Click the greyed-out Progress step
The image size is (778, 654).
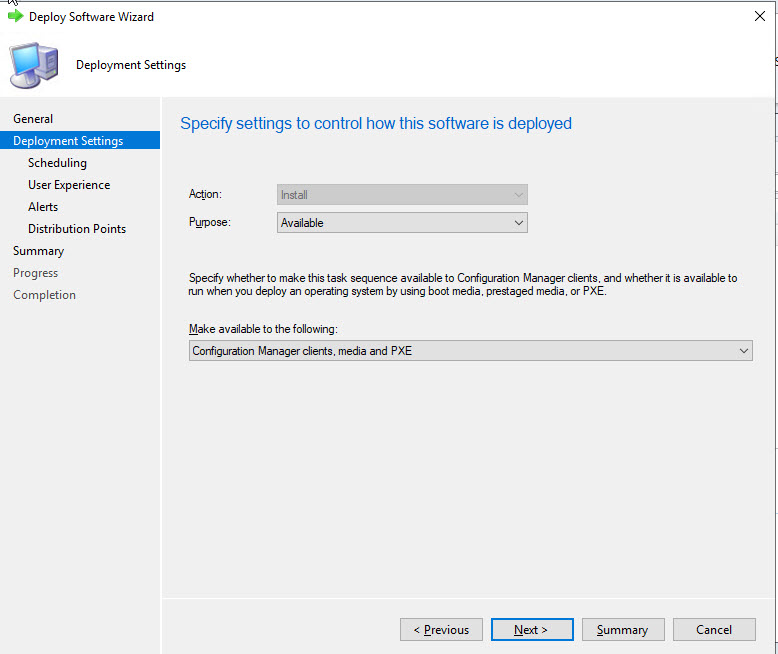(x=35, y=273)
